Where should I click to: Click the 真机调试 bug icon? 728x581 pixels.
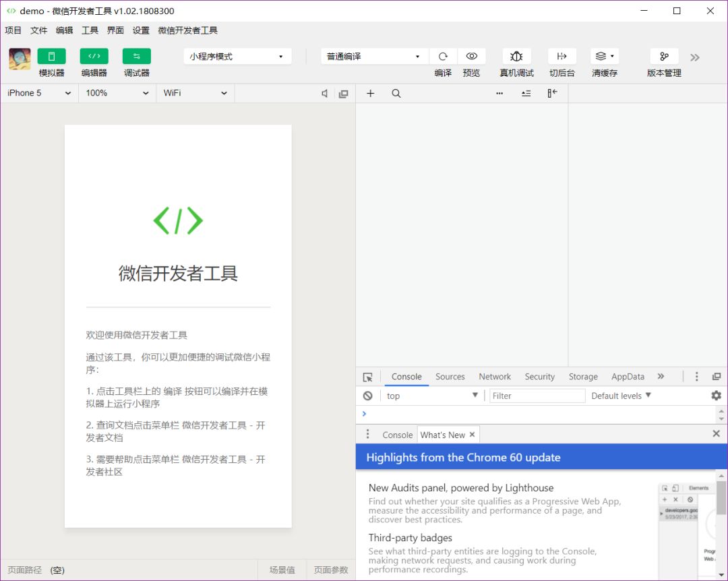pyautogui.click(x=516, y=56)
